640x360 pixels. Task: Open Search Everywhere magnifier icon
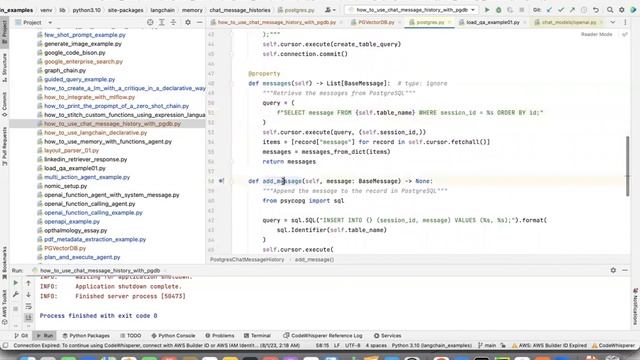610,10
